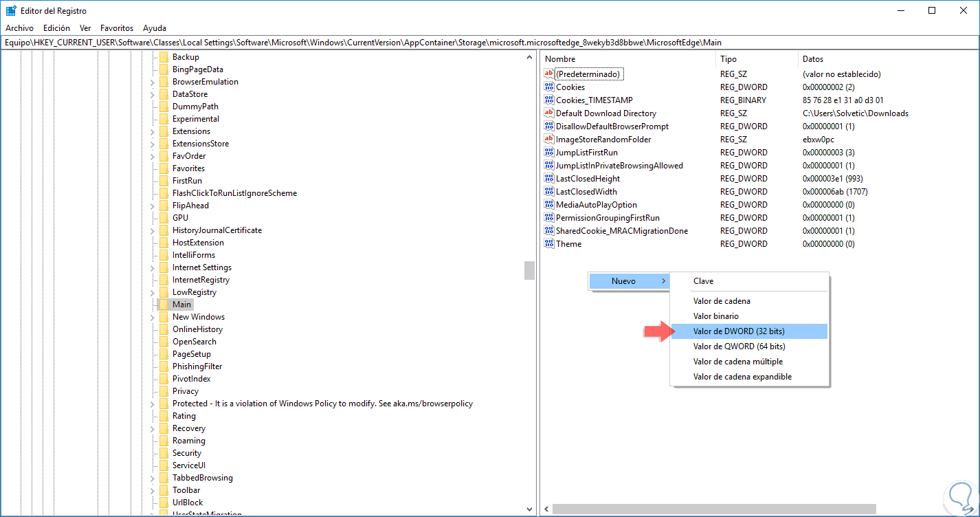This screenshot has width=980, height=517.
Task: Select the InternetRegistry key label
Action: [x=201, y=280]
